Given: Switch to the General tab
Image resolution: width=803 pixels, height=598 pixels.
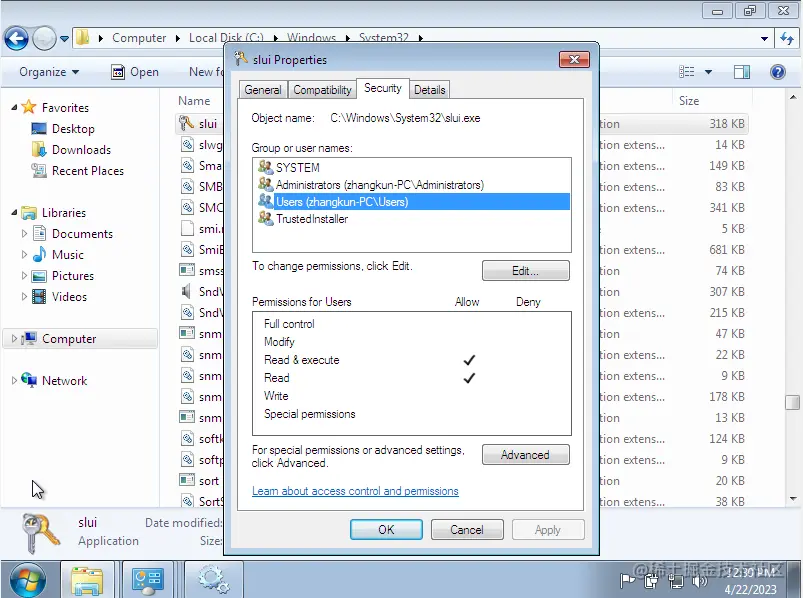Looking at the screenshot, I should pyautogui.click(x=263, y=90).
